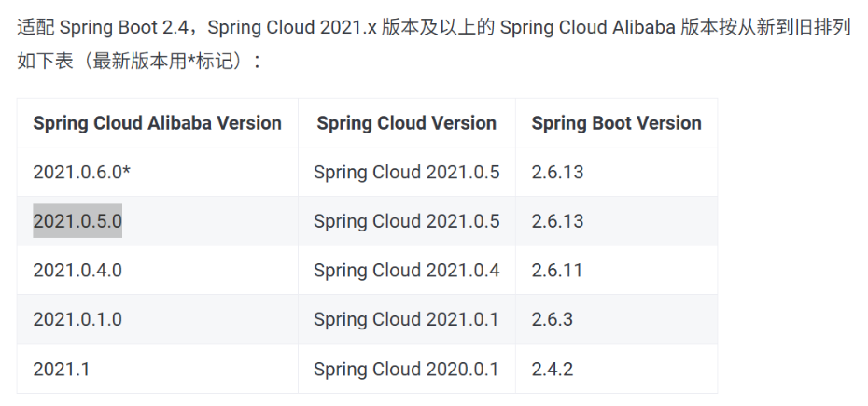Click the Spring Cloud 2021.0.1 cell
Screen dimensions: 868x406
point(406,319)
